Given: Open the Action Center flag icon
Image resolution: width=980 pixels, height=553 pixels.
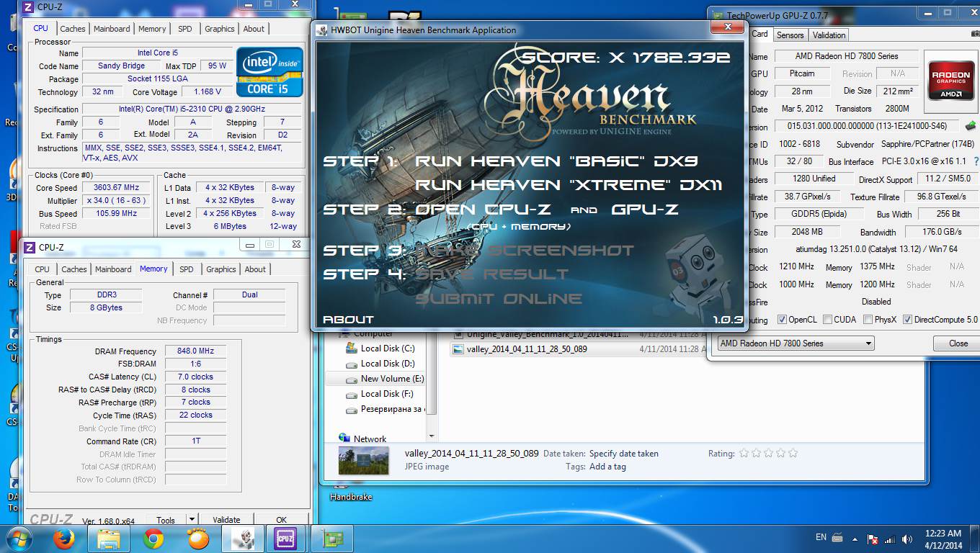Looking at the screenshot, I should tap(873, 539).
